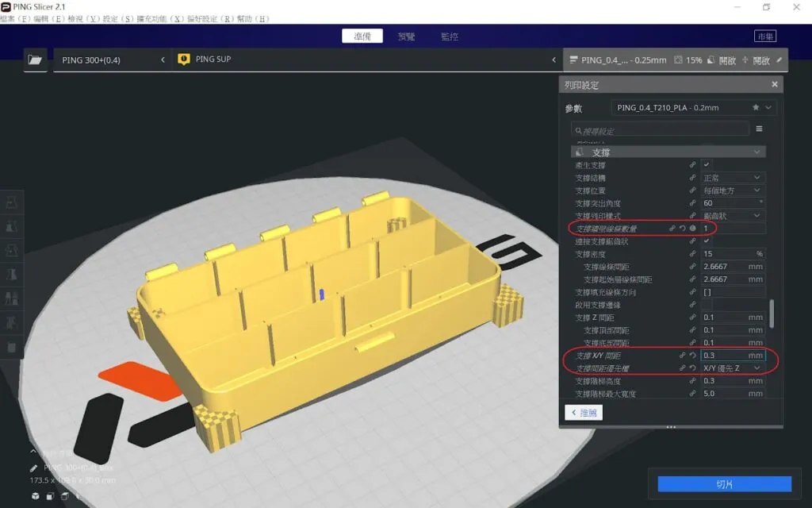Open file with the folder icon
The width and height of the screenshot is (812, 508).
click(35, 60)
